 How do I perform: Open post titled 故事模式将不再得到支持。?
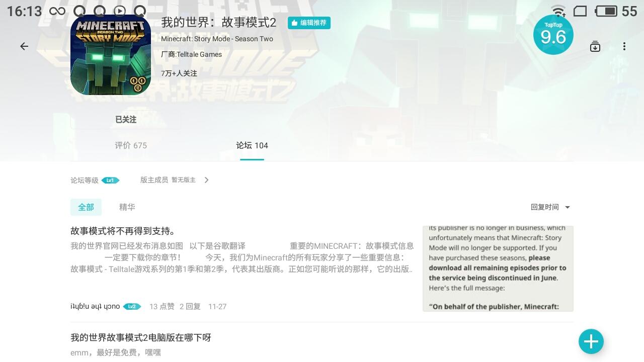[x=123, y=231]
